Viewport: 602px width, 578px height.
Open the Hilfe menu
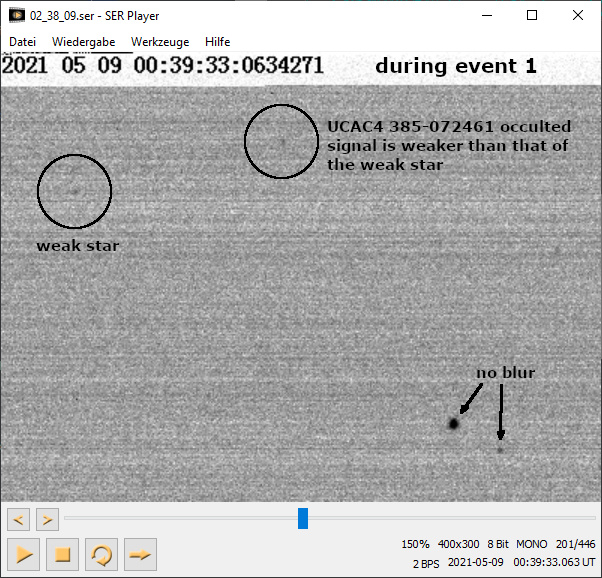(x=217, y=42)
